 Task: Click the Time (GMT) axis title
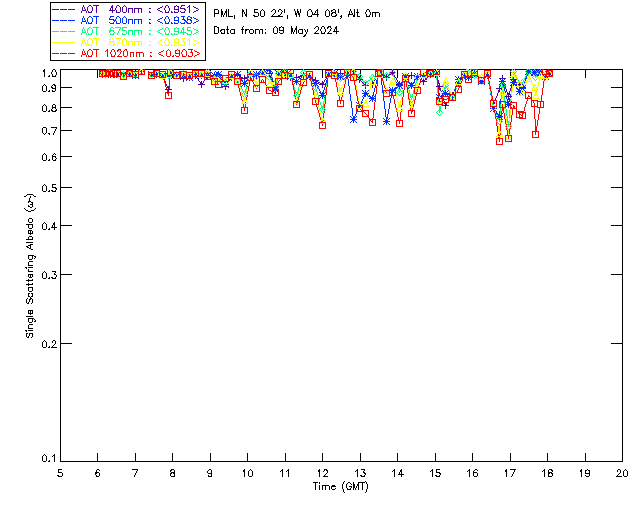coord(340,487)
